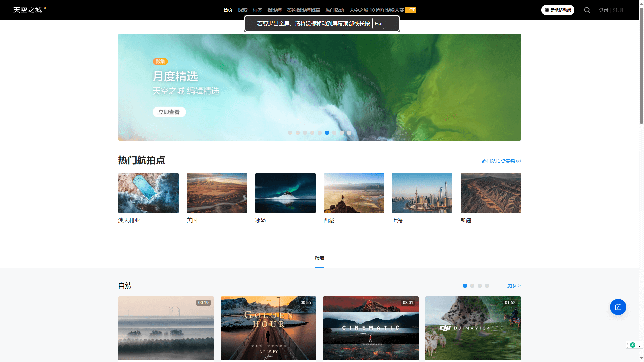Open the Golden Hour video thumbnail
The width and height of the screenshot is (644, 362).
tap(268, 328)
